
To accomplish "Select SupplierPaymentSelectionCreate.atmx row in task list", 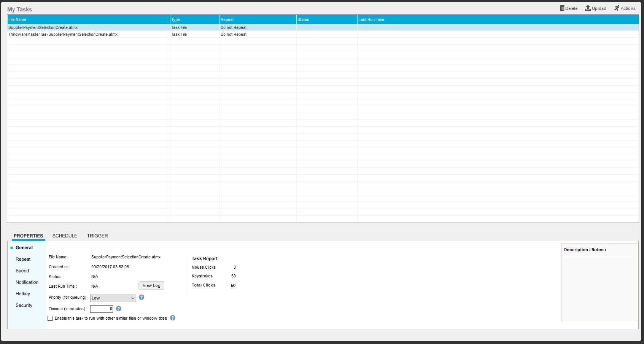I will [323, 27].
